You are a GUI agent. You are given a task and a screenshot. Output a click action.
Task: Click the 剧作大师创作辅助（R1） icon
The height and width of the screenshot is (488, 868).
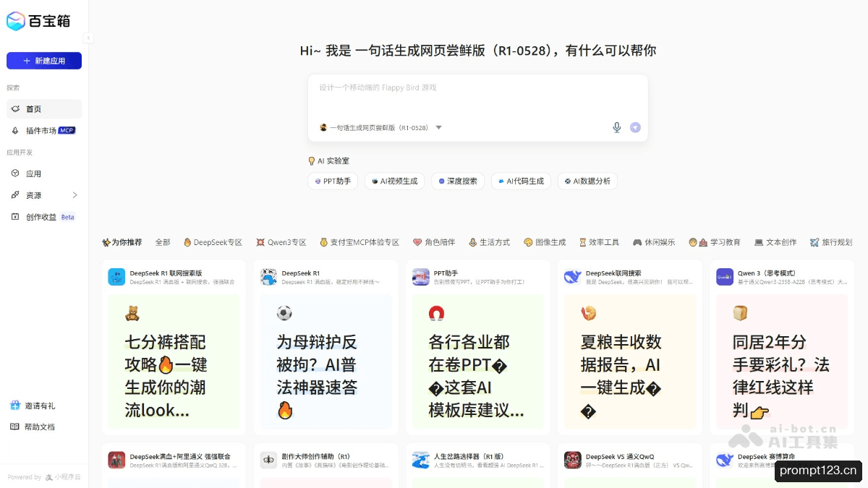tap(268, 460)
